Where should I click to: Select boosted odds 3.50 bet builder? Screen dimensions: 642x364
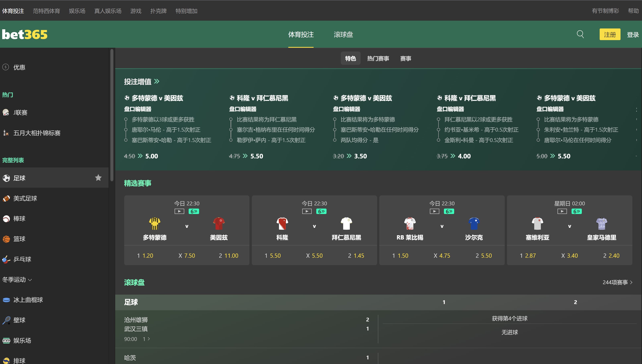pyautogui.click(x=360, y=156)
